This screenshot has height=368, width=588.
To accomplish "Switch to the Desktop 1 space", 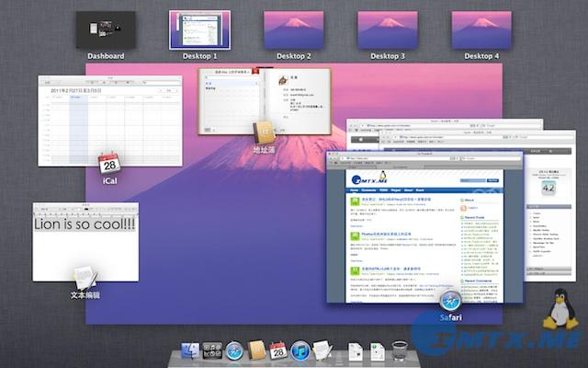I will (x=199, y=29).
